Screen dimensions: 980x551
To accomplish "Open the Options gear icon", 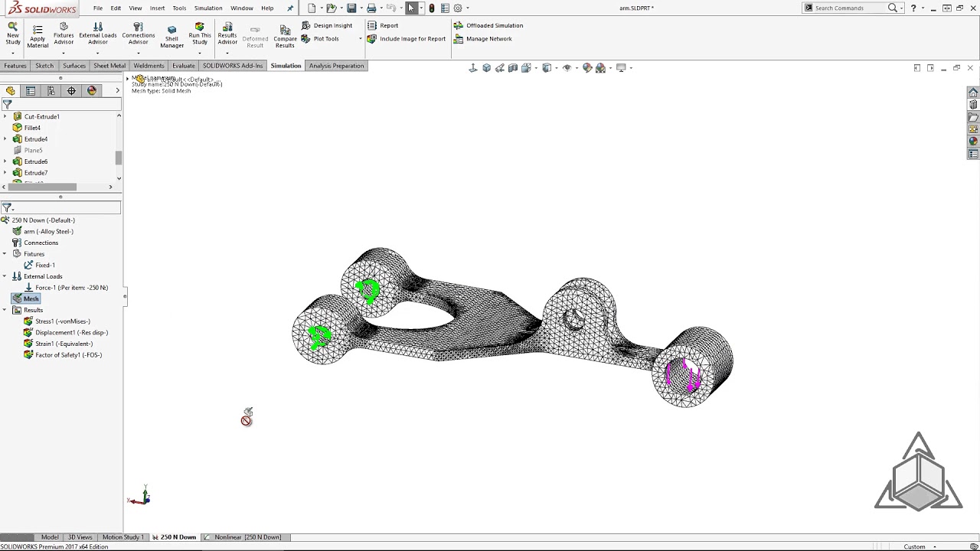I will (x=458, y=8).
